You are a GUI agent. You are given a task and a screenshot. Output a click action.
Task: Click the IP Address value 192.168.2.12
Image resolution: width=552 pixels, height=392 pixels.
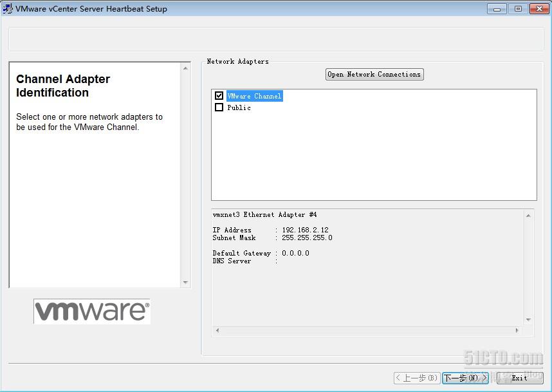[305, 230]
